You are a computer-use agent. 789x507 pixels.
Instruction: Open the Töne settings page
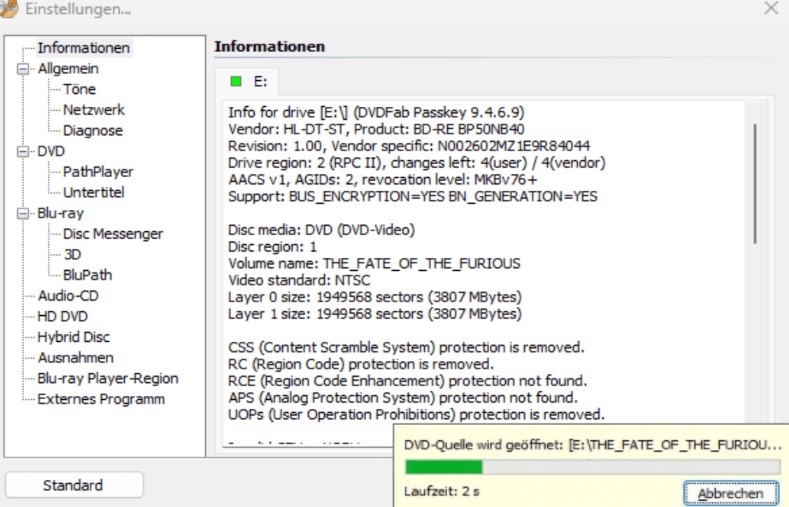80,89
